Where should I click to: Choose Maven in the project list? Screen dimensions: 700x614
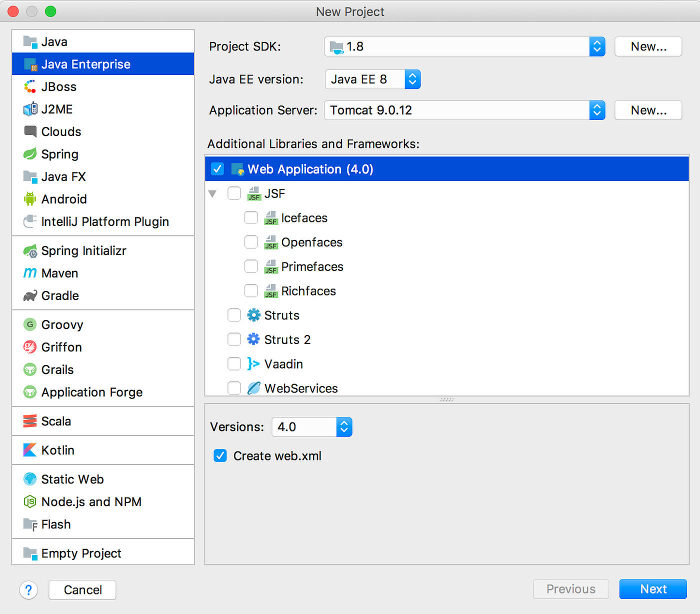coord(103,273)
